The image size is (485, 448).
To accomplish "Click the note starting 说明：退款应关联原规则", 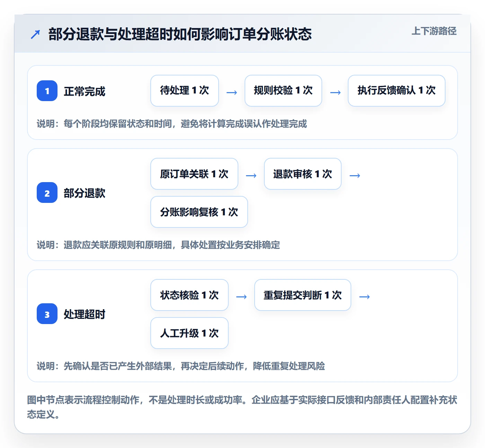I will pyautogui.click(x=158, y=245).
